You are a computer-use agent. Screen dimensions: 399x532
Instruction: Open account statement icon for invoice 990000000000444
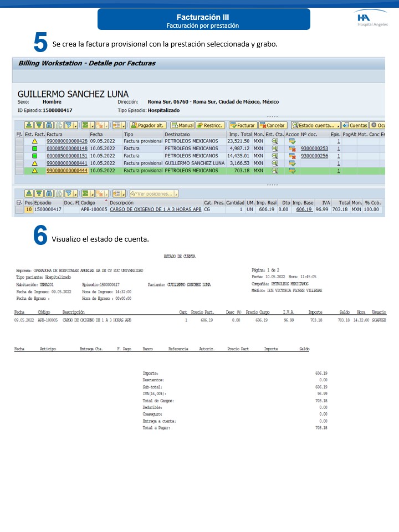(274, 171)
